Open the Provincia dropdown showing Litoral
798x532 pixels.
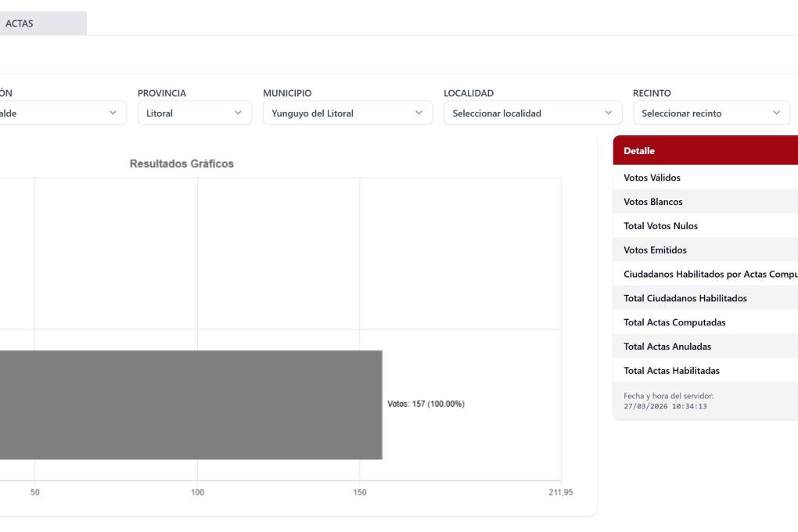pyautogui.click(x=194, y=113)
